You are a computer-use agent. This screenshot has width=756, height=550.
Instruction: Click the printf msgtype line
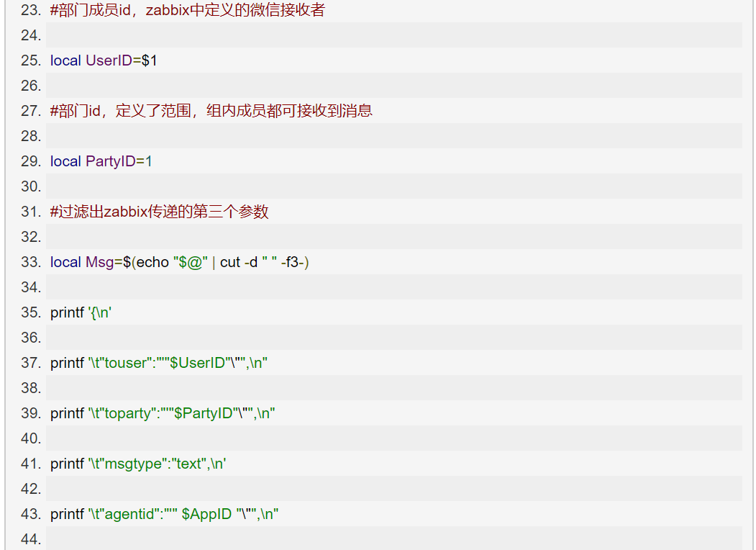(x=138, y=464)
